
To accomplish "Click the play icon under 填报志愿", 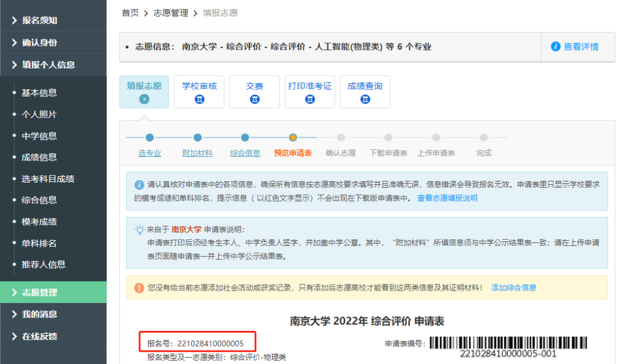I will pyautogui.click(x=144, y=99).
